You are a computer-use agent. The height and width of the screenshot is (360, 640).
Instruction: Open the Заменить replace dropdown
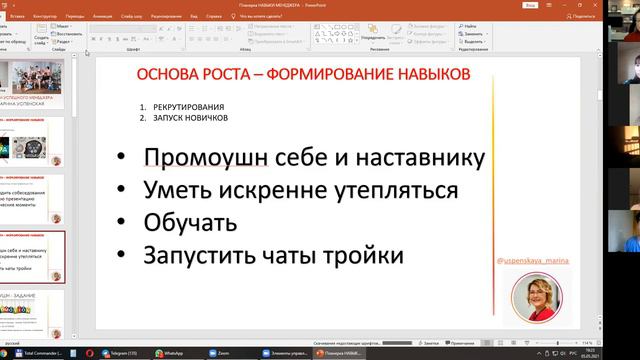(x=473, y=34)
